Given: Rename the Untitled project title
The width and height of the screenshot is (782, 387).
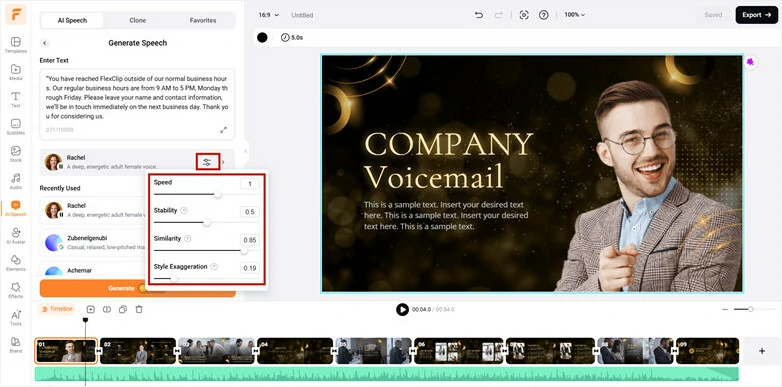Looking at the screenshot, I should [302, 15].
